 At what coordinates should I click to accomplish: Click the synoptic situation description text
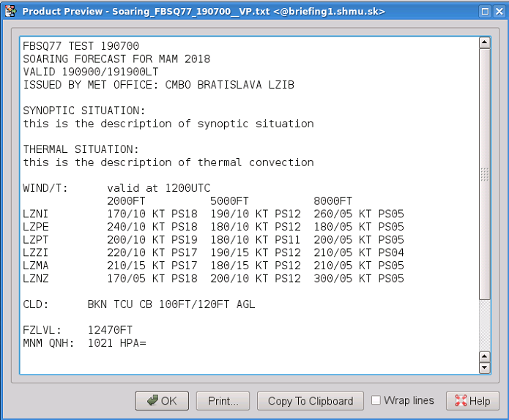[168, 124]
